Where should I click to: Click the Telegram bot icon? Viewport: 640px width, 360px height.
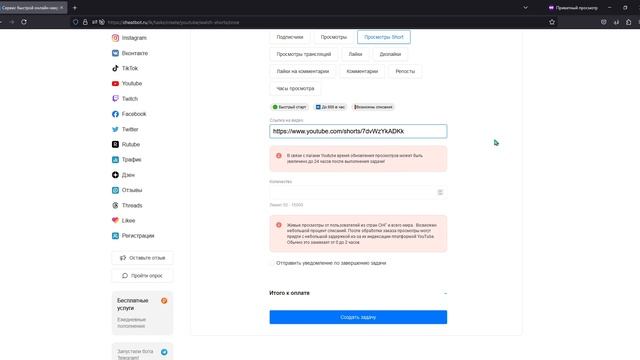click(x=164, y=352)
